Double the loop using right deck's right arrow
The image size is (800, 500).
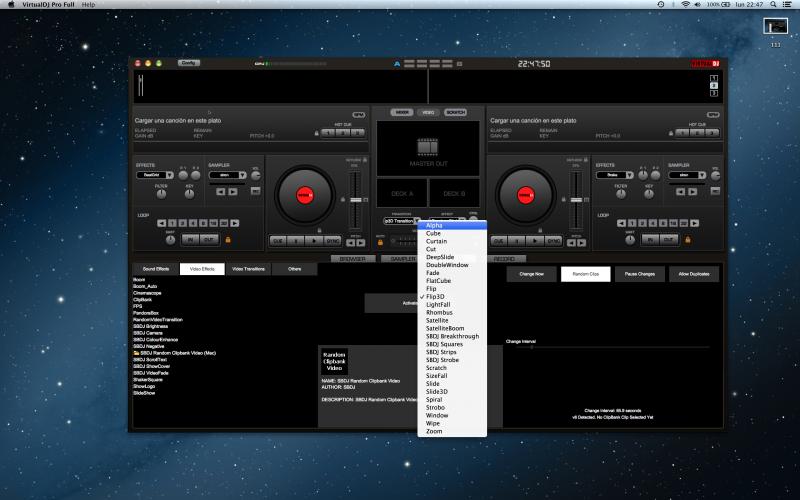pyautogui.click(x=694, y=223)
